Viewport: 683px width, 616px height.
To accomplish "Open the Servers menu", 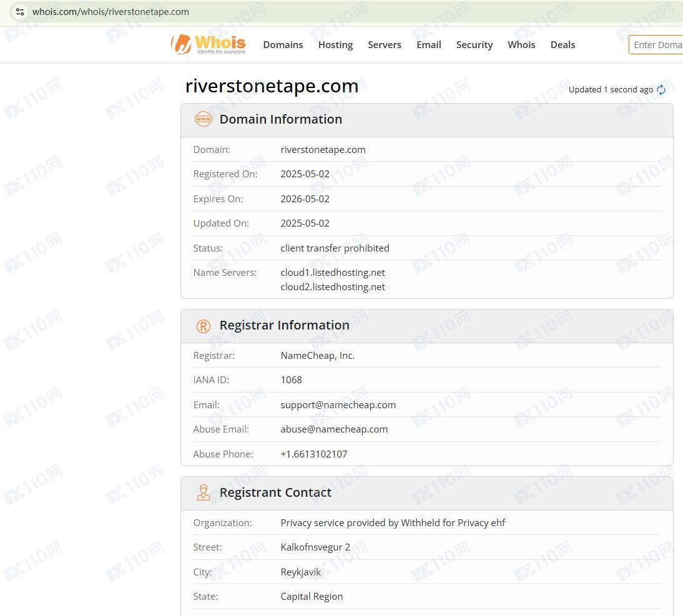I will pyautogui.click(x=385, y=45).
